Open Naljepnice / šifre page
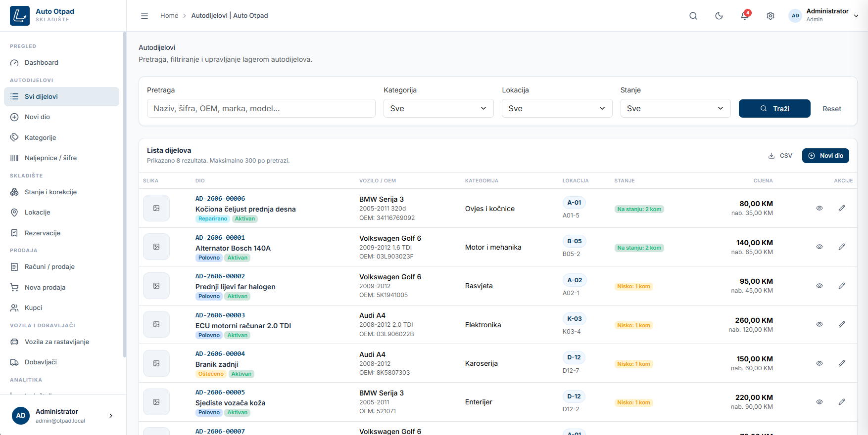The image size is (868, 435). [61, 158]
